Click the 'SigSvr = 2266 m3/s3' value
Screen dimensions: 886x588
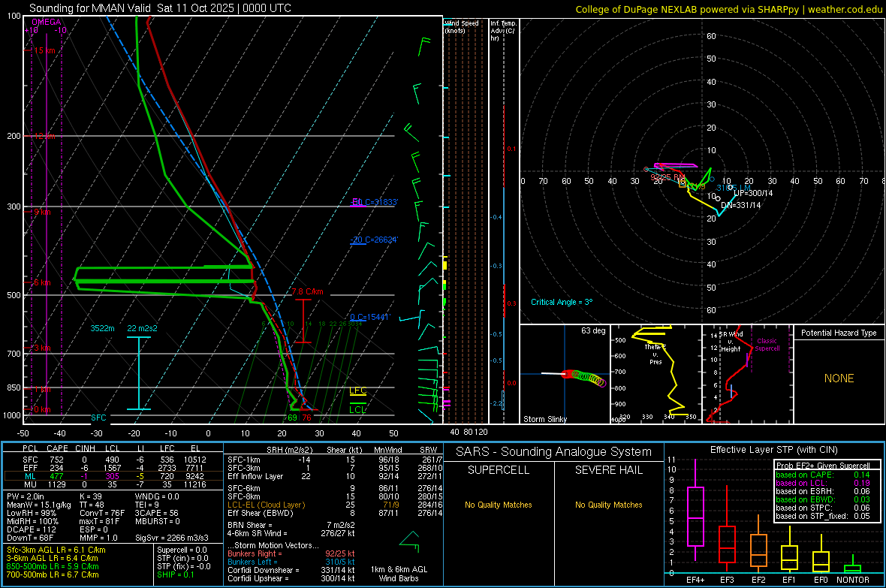[x=172, y=538]
